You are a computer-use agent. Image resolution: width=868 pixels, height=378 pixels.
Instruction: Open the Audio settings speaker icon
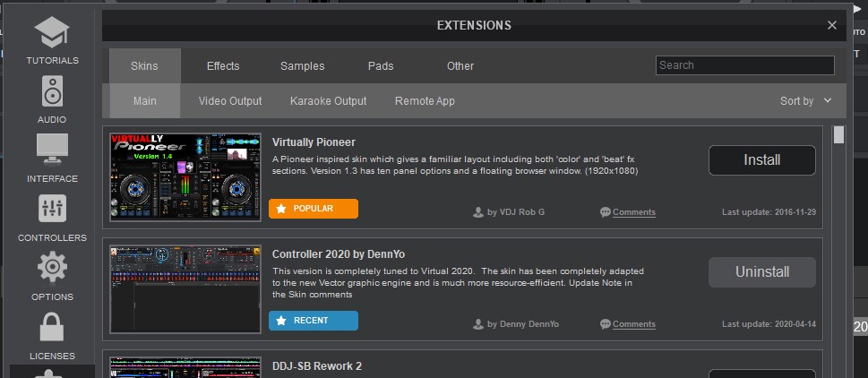tap(52, 91)
